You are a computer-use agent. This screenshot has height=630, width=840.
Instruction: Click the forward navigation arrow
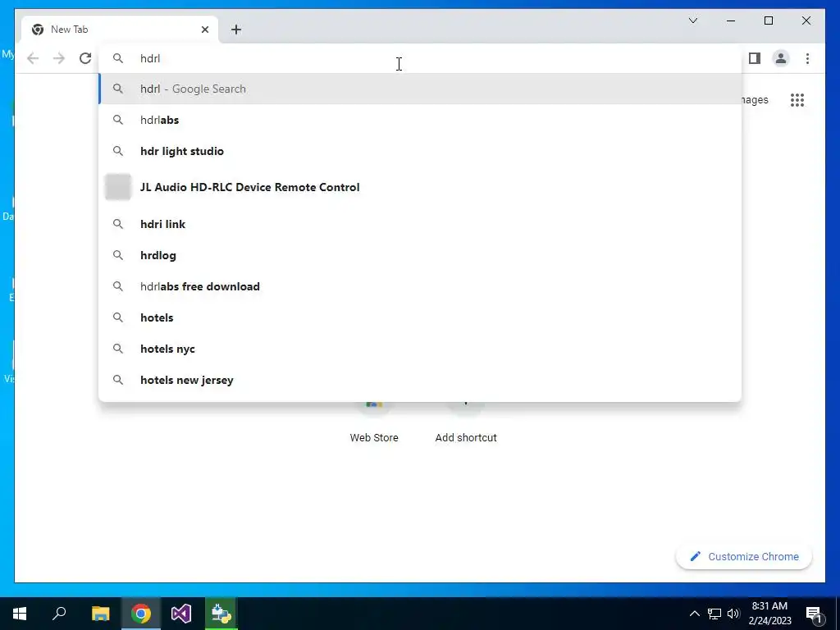pyautogui.click(x=59, y=58)
